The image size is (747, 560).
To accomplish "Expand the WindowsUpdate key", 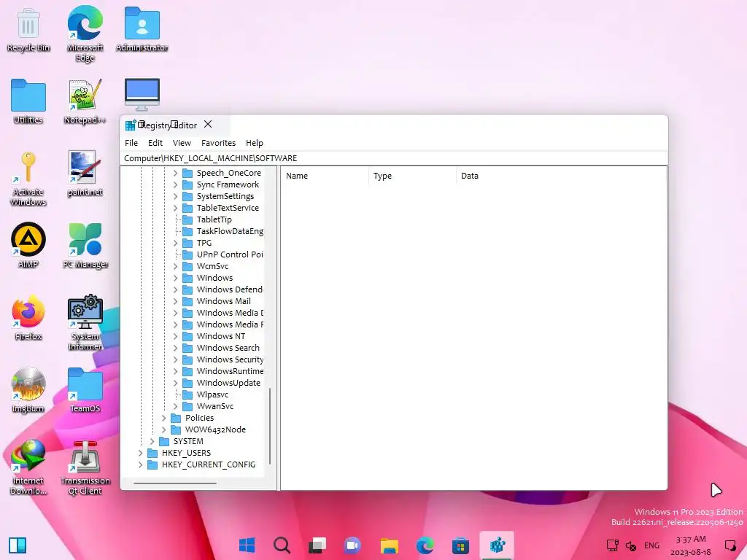I will [x=175, y=383].
